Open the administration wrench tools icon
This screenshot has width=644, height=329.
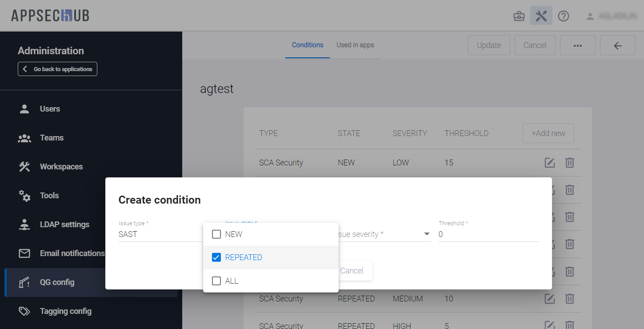click(541, 16)
